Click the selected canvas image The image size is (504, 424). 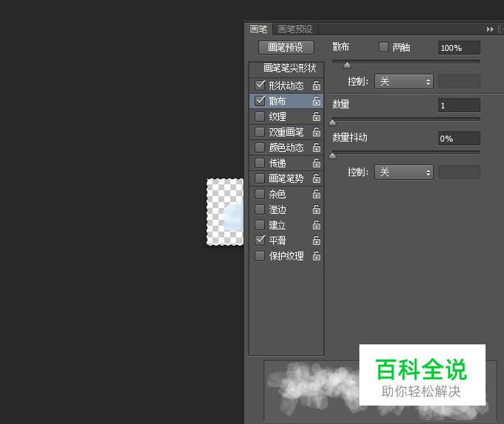(x=225, y=212)
